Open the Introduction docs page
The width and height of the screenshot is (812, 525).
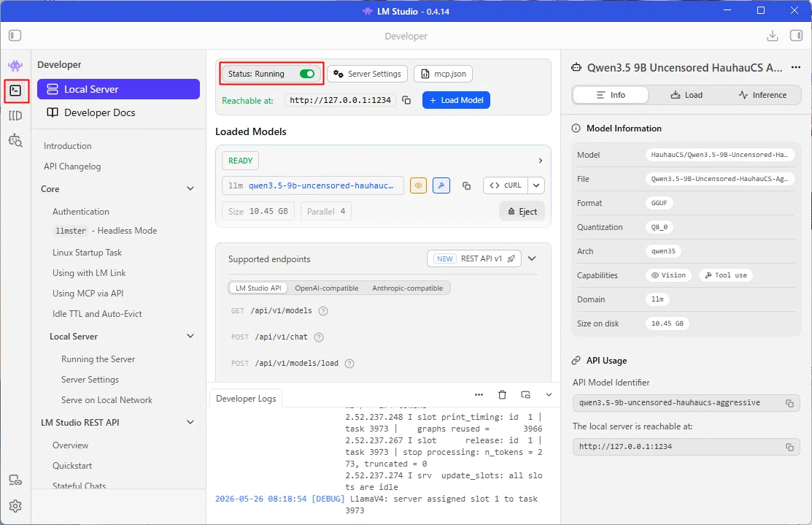click(x=67, y=146)
